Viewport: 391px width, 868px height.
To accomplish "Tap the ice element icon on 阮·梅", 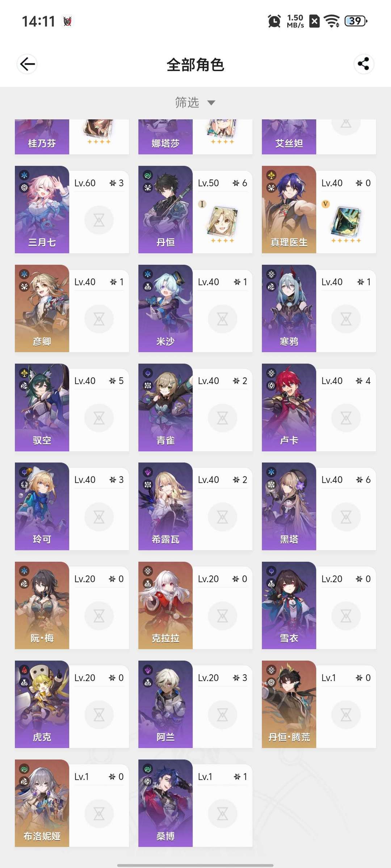I will point(24,571).
